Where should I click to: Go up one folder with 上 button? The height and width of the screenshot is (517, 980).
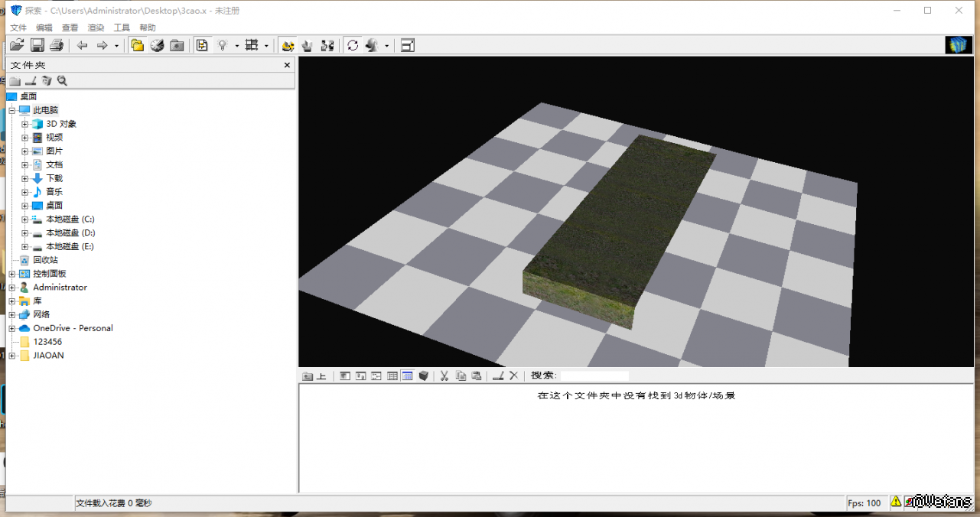pyautogui.click(x=314, y=376)
